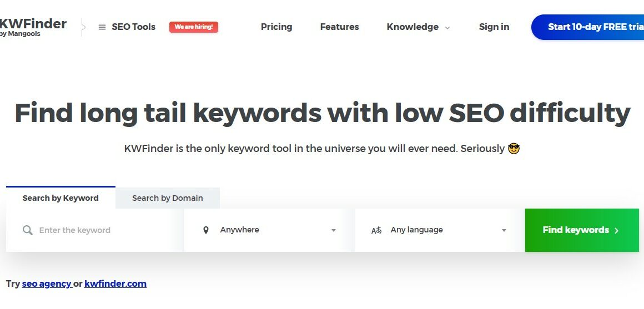The height and width of the screenshot is (309, 644).
Task: Click the Find keywords button
Action: point(582,230)
